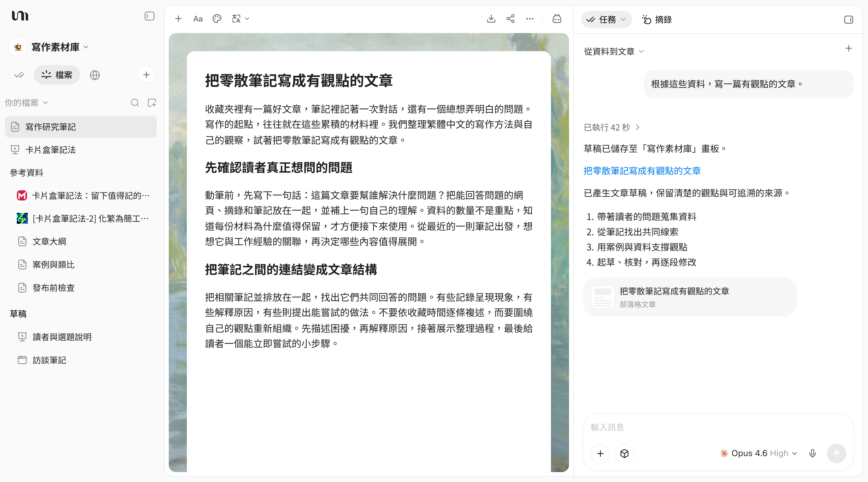Switch to the tasks checkmark tab in sidebar
The image size is (868, 482).
[19, 75]
